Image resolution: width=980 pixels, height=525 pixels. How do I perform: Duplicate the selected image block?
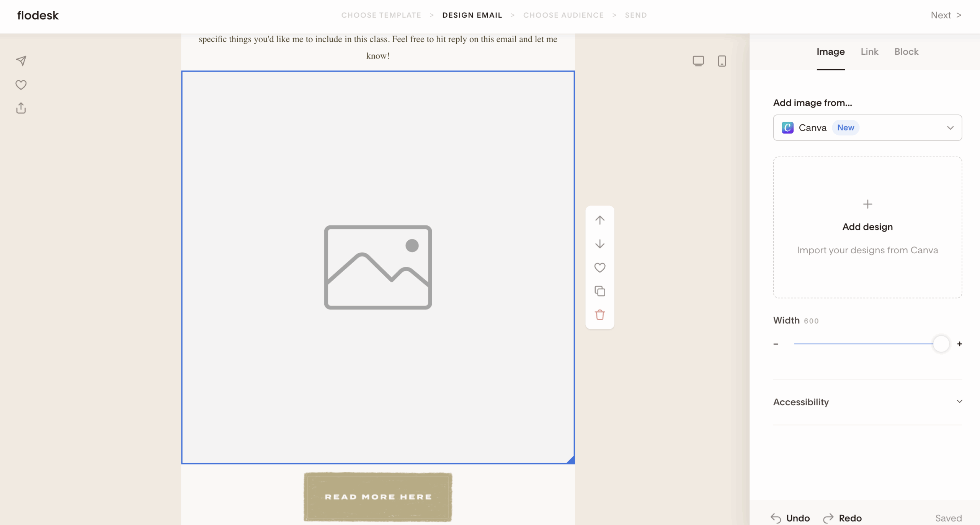click(600, 291)
